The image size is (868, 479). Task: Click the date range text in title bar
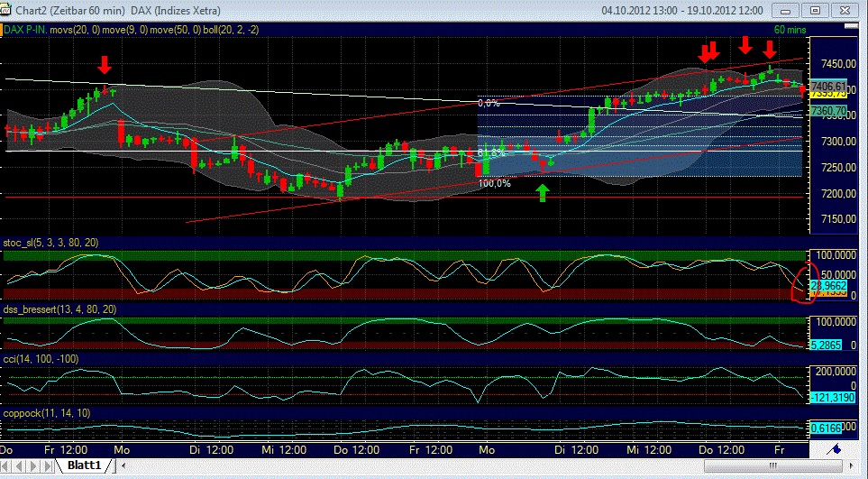(681, 11)
